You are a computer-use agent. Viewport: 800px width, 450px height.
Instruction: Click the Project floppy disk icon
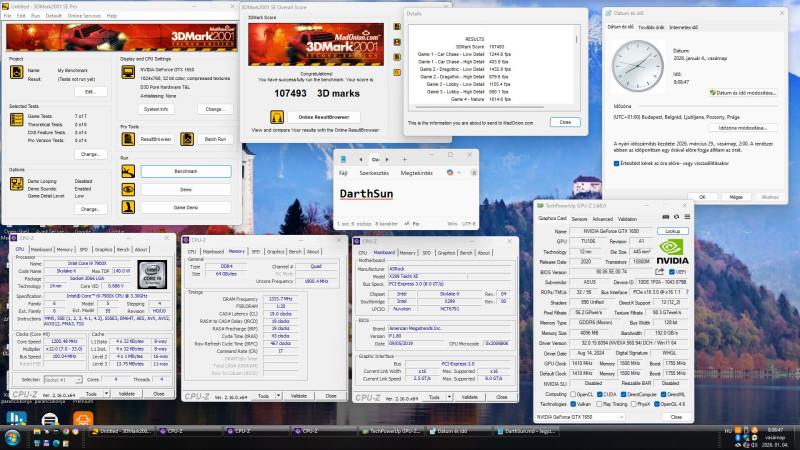[16, 72]
